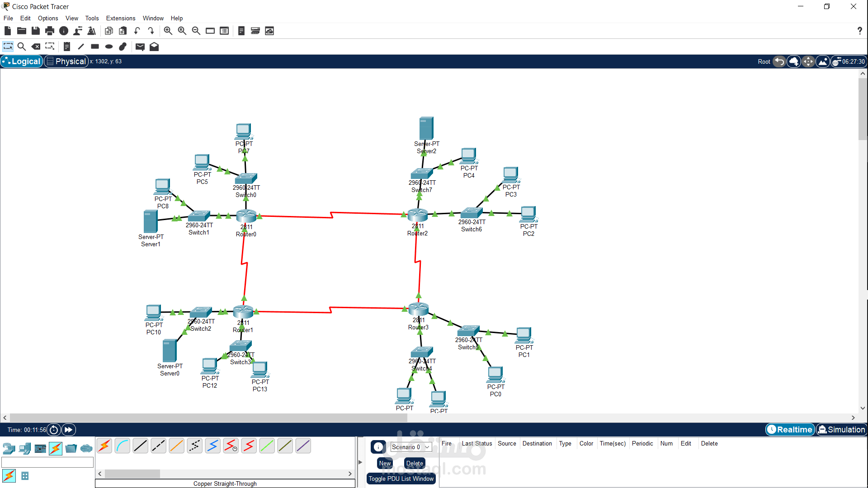Paste with the clipboard Paste icon
Image resolution: width=868 pixels, height=488 pixels.
[123, 31]
